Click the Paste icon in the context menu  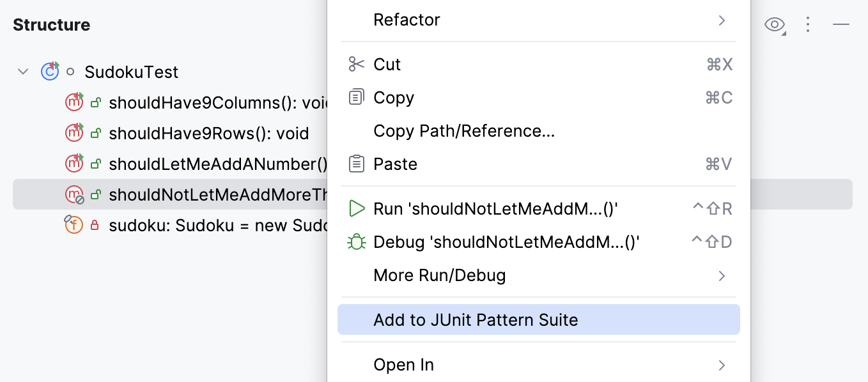[357, 164]
